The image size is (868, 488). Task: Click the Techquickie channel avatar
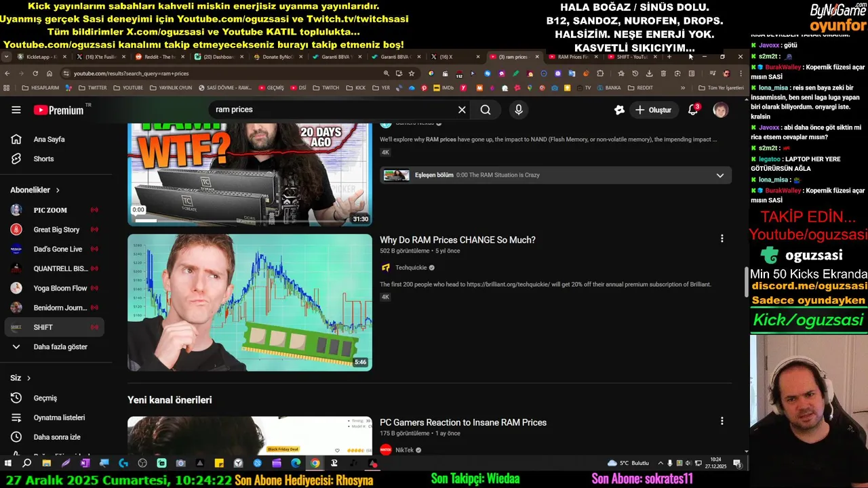tap(386, 268)
